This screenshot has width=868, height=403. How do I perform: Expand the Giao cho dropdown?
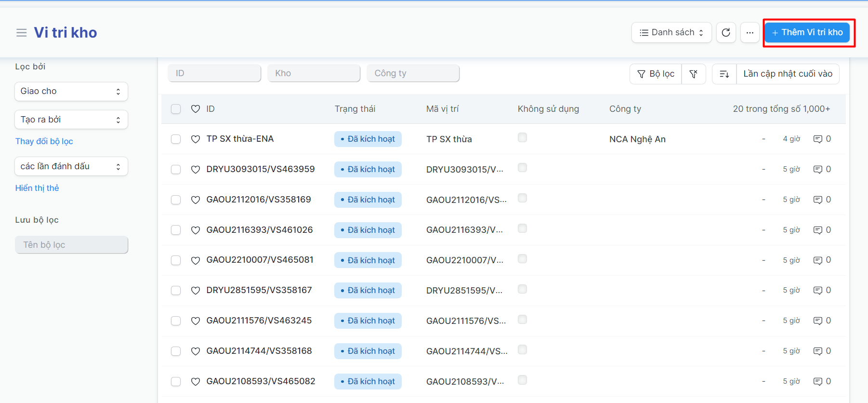71,92
